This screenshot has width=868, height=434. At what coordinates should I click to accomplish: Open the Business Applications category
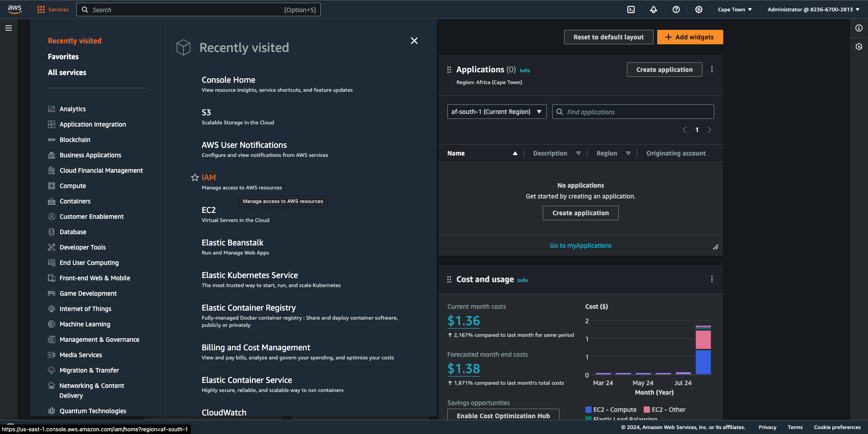click(x=90, y=155)
